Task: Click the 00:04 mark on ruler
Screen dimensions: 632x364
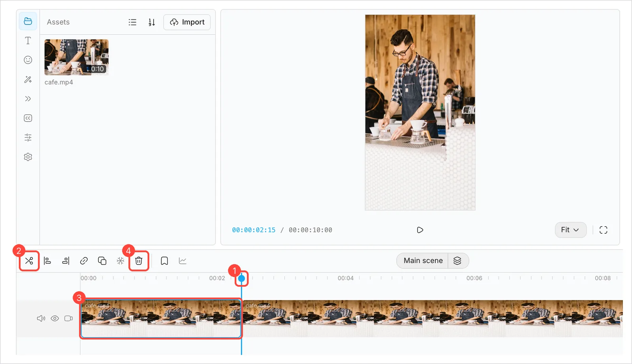Action: [x=346, y=278]
